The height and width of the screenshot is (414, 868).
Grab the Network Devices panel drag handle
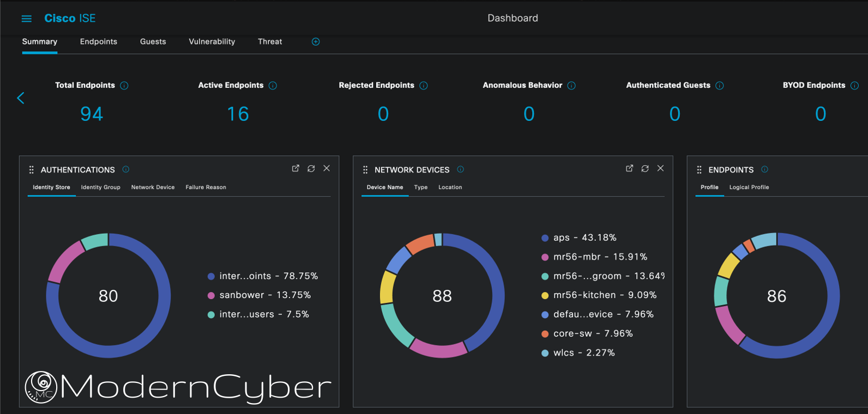[365, 170]
